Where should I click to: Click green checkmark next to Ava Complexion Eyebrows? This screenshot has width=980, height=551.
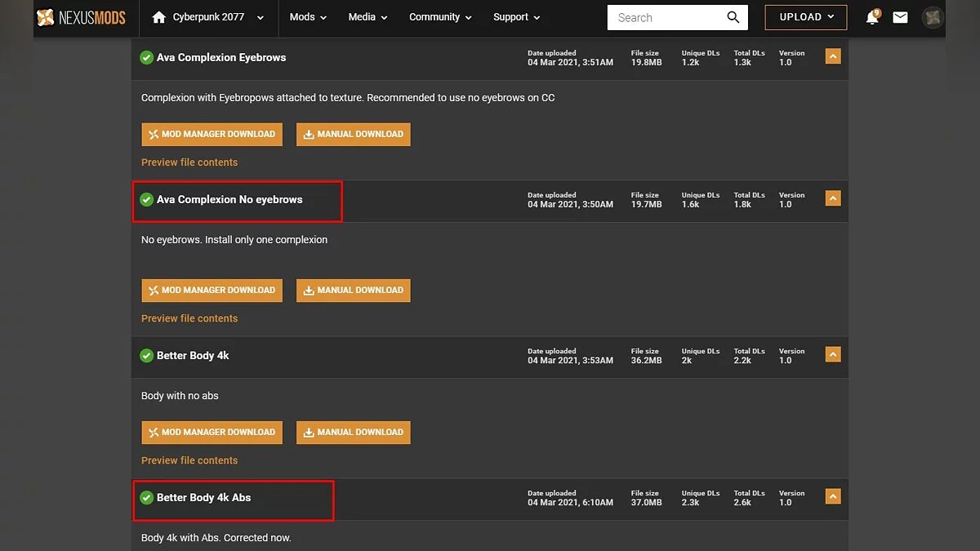(x=147, y=58)
